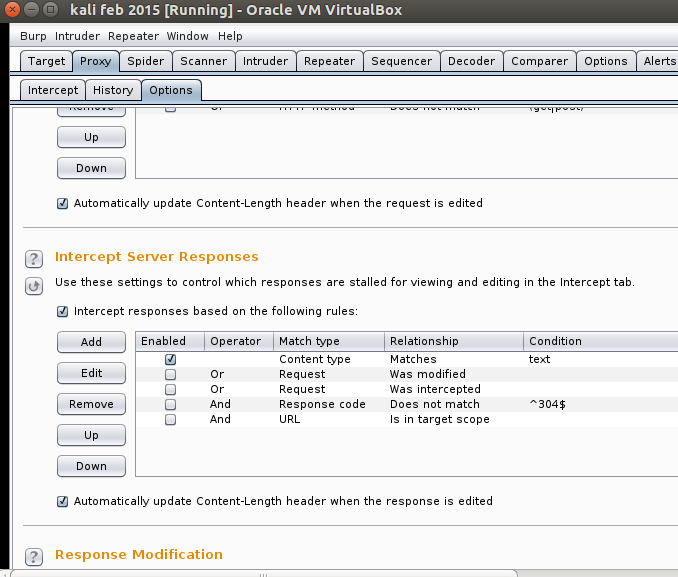This screenshot has height=577, width=678.
Task: Switch to the Scanner tab
Action: pos(204,61)
